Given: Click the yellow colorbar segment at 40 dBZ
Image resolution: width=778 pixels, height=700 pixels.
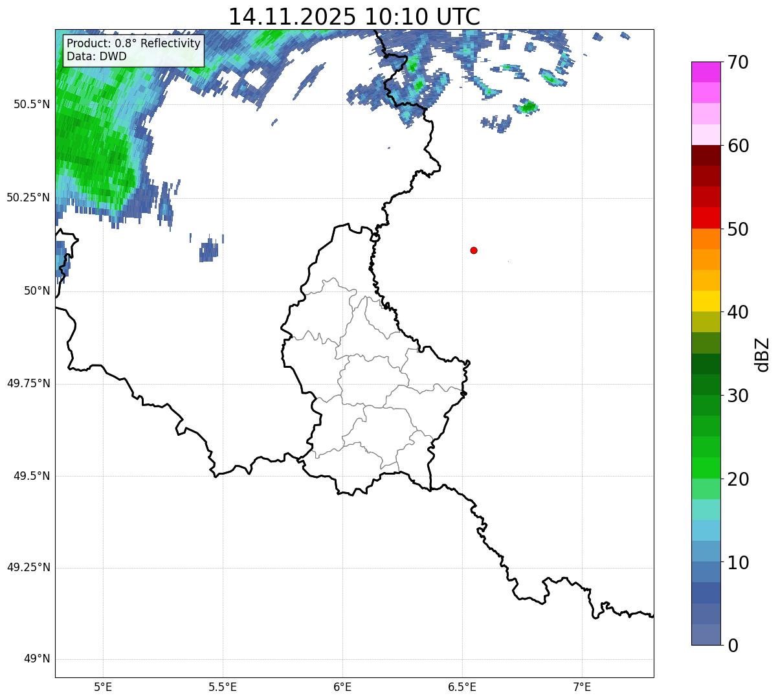Looking at the screenshot, I should 706,301.
